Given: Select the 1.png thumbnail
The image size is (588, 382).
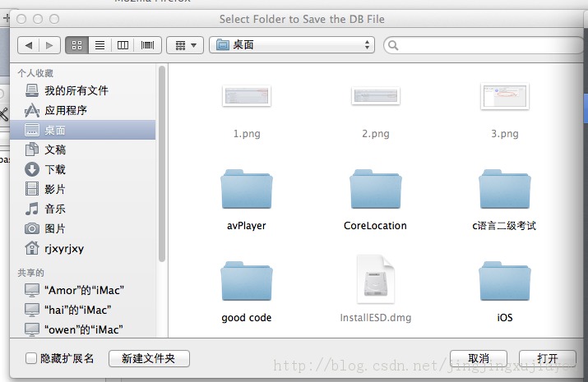Looking at the screenshot, I should click(x=246, y=97).
